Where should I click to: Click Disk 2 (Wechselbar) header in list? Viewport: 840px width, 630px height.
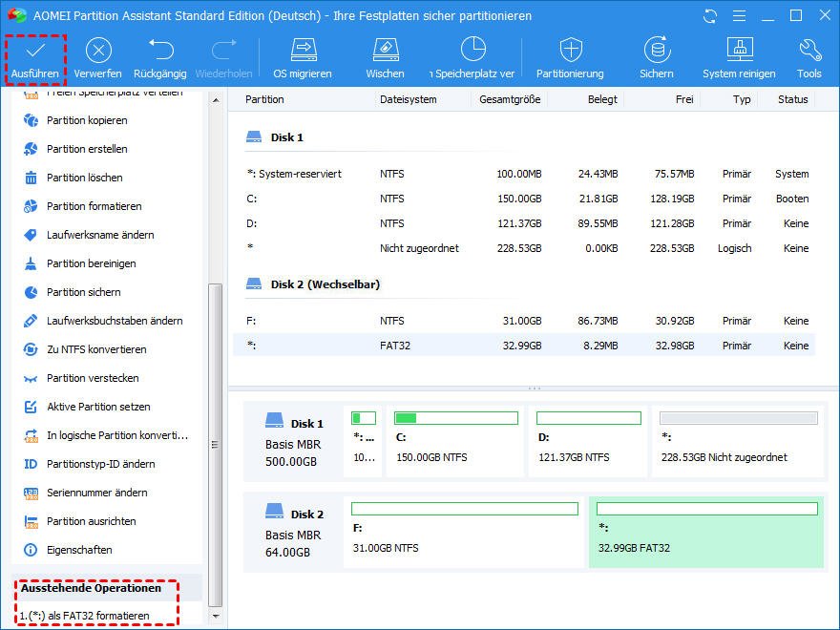point(312,284)
